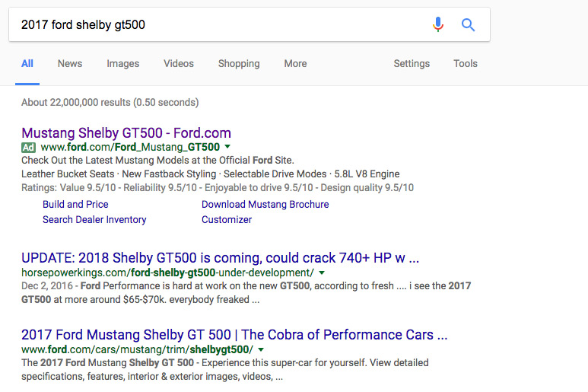
Task: Click the green Ad badge
Action: (x=28, y=147)
